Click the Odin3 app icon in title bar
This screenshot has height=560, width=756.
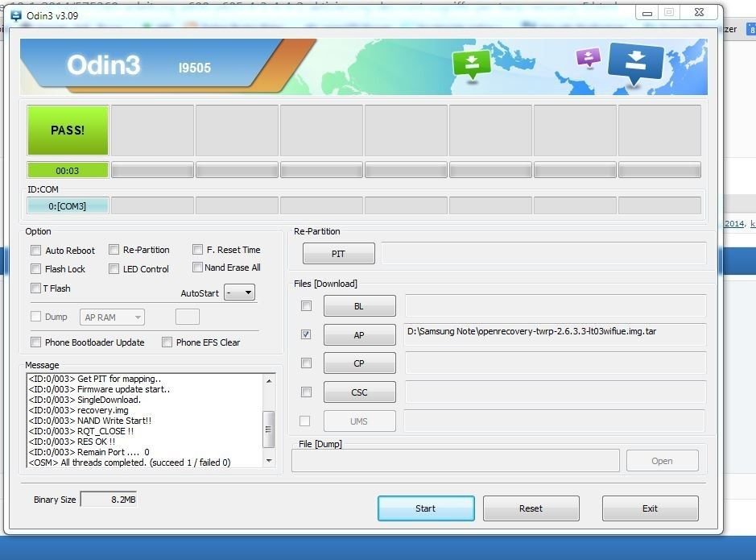16,15
